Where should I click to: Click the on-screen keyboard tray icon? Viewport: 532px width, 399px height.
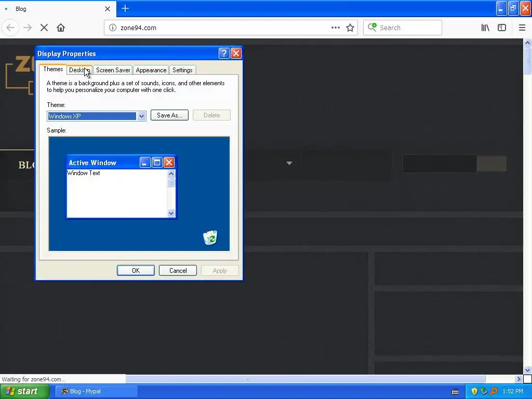(455, 392)
